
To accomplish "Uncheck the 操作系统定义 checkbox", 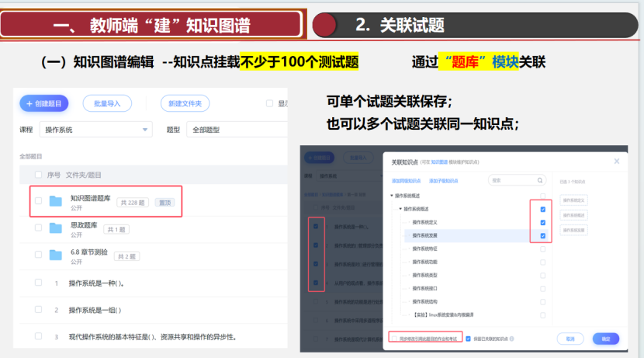I will click(543, 223).
